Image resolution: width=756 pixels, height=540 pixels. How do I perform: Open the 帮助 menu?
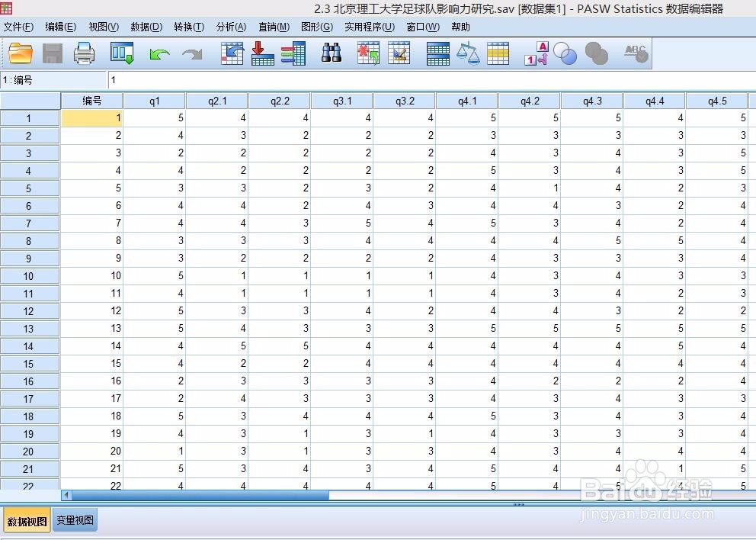tap(460, 27)
